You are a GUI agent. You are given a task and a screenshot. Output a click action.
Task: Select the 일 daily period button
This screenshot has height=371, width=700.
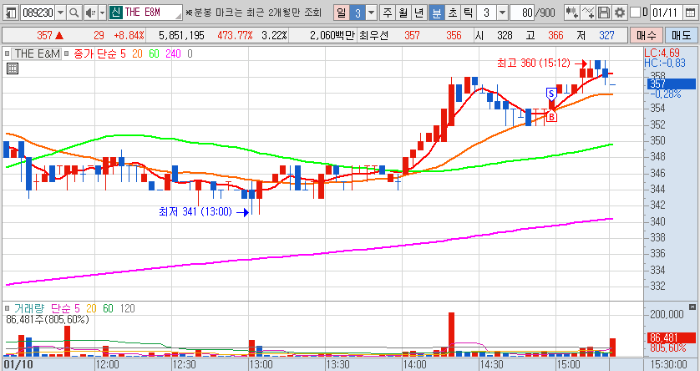pyautogui.click(x=341, y=13)
